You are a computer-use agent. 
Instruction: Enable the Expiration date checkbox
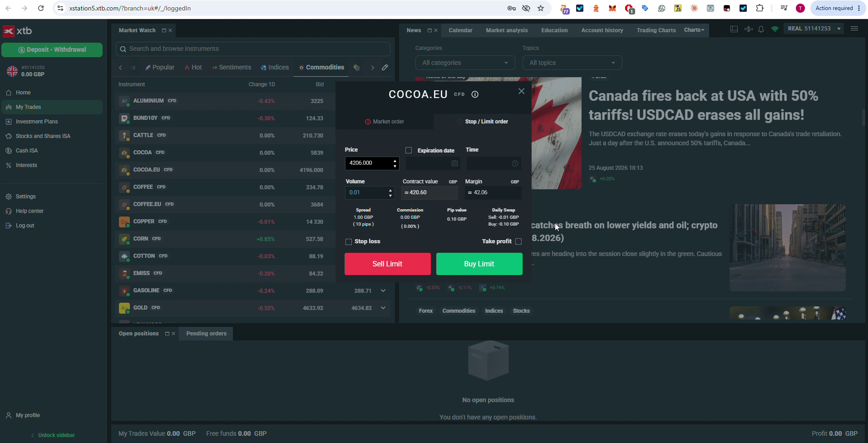pos(409,150)
